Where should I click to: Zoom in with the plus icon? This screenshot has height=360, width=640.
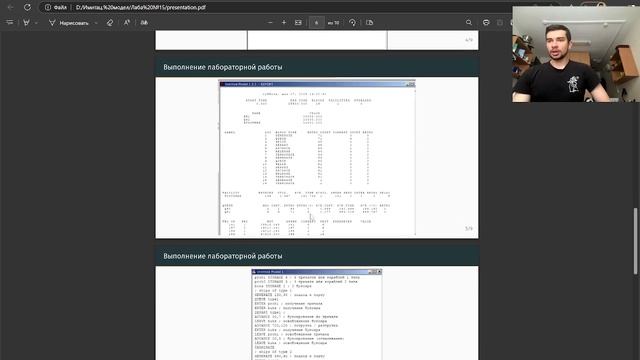click(x=284, y=23)
